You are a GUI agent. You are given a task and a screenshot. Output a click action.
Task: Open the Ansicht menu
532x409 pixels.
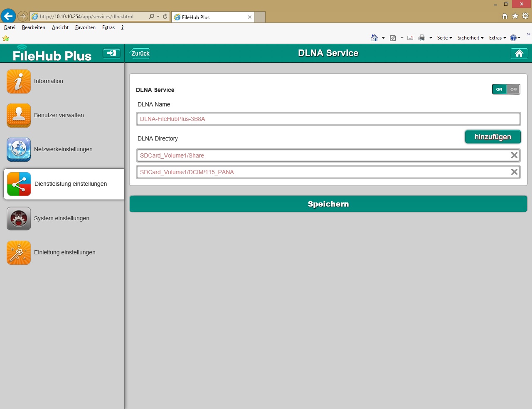[x=60, y=27]
